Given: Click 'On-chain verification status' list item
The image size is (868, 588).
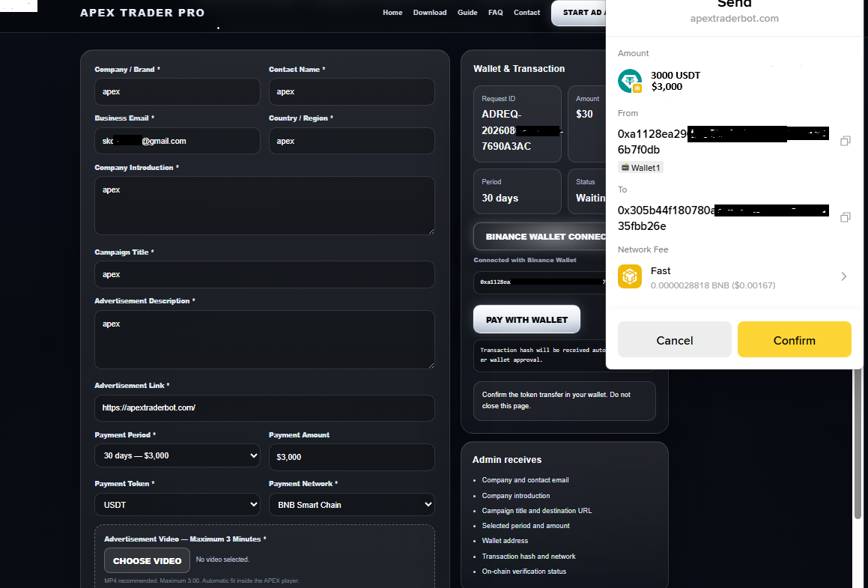Looking at the screenshot, I should click(523, 572).
